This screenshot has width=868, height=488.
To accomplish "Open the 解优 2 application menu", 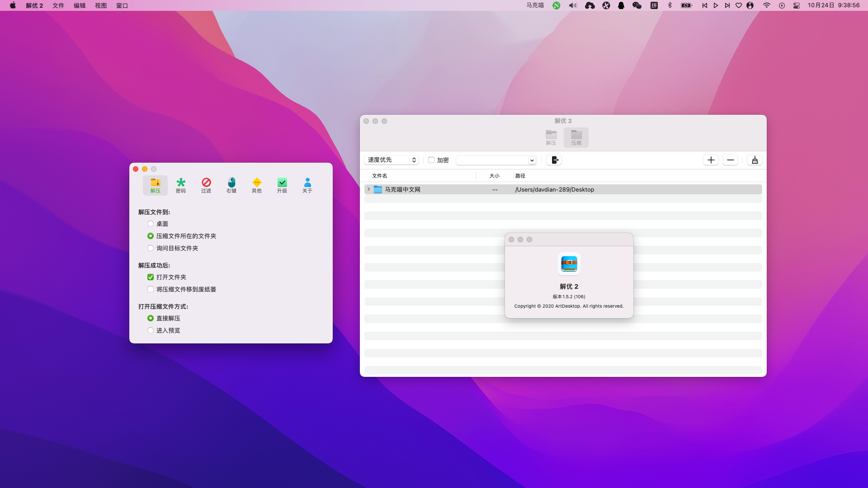I will 34,5.
